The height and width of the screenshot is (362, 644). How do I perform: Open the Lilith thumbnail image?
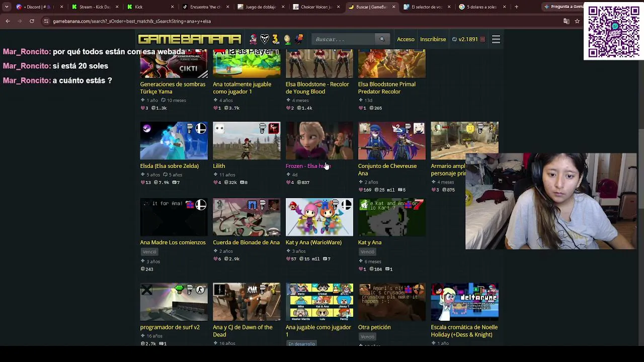(247, 141)
